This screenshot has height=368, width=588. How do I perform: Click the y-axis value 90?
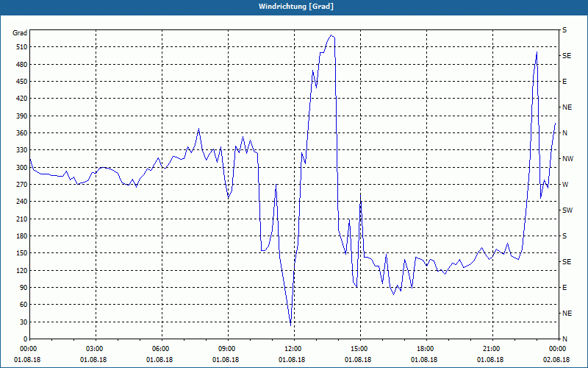point(24,287)
